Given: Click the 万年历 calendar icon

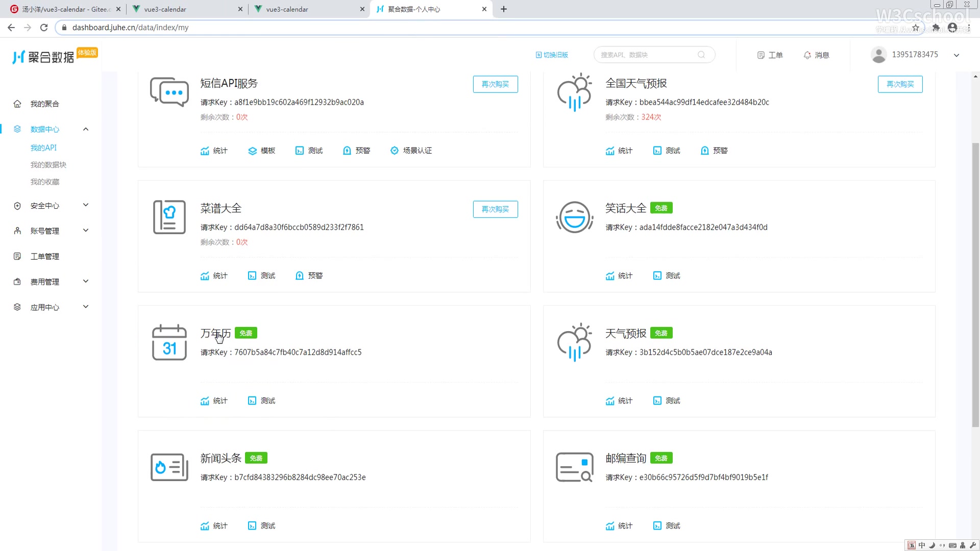Looking at the screenshot, I should click(x=169, y=342).
